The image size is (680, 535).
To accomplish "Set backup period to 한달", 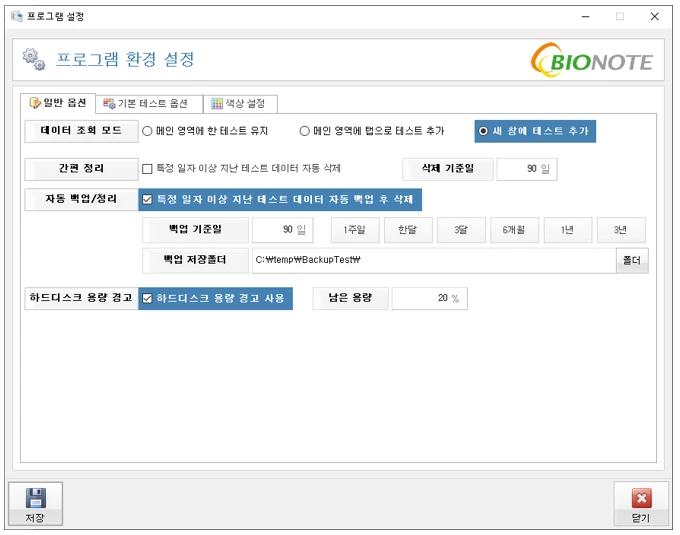I will 408,230.
